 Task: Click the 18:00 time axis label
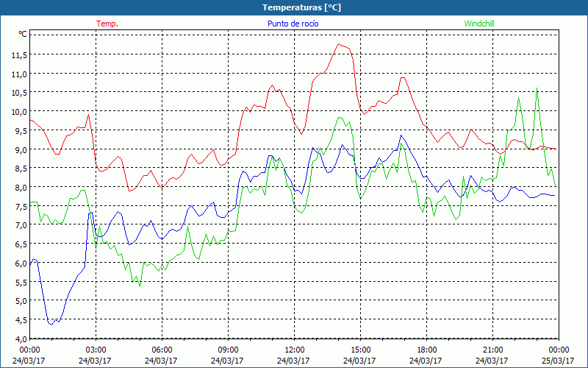427,350
